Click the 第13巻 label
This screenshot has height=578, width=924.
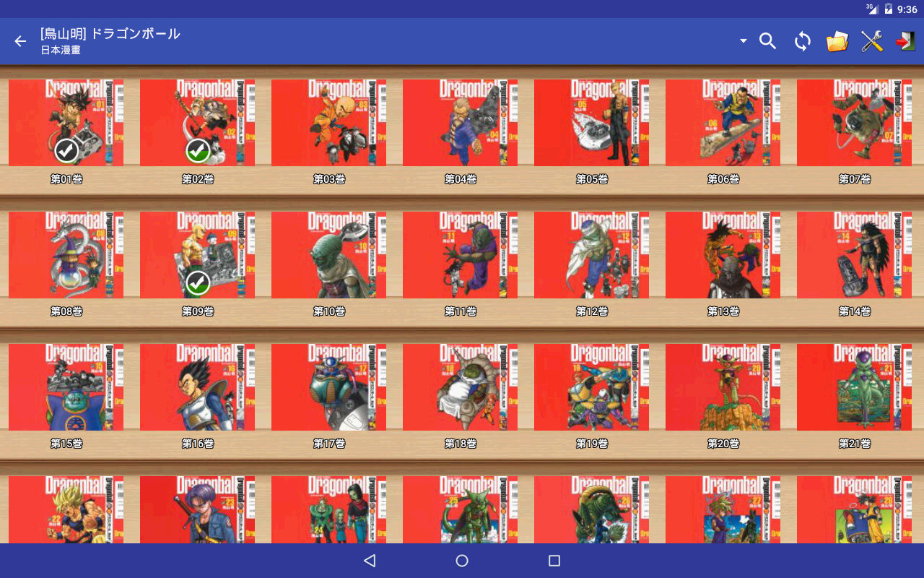coord(723,311)
